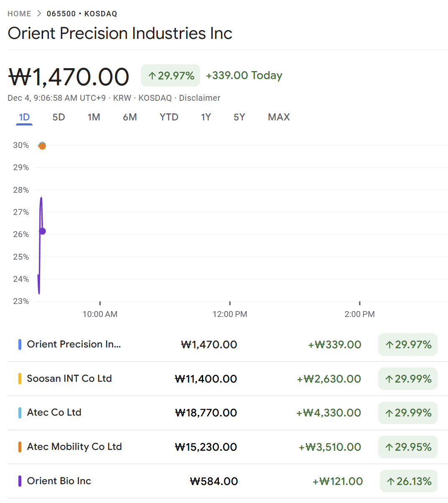Click the purple Orient Bio chart marker
The height and width of the screenshot is (503, 448).
42,231
